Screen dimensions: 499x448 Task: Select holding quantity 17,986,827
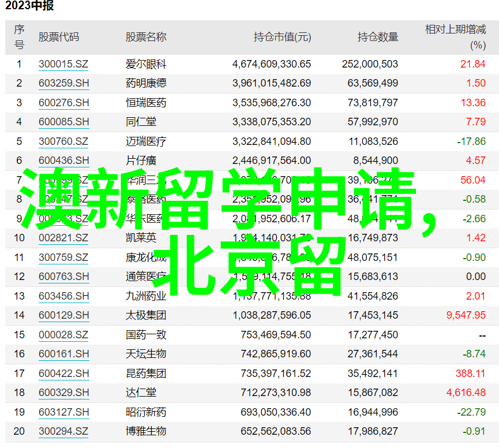coord(373,431)
